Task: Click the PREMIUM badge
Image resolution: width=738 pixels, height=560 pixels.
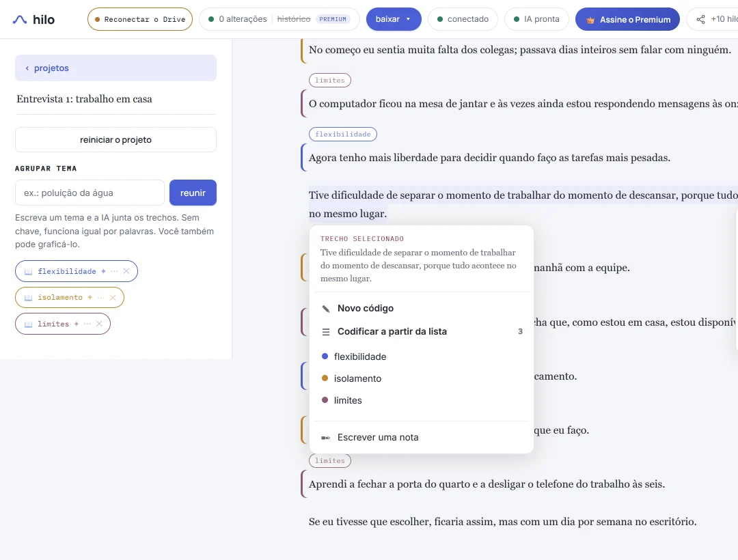Action: 333,19
